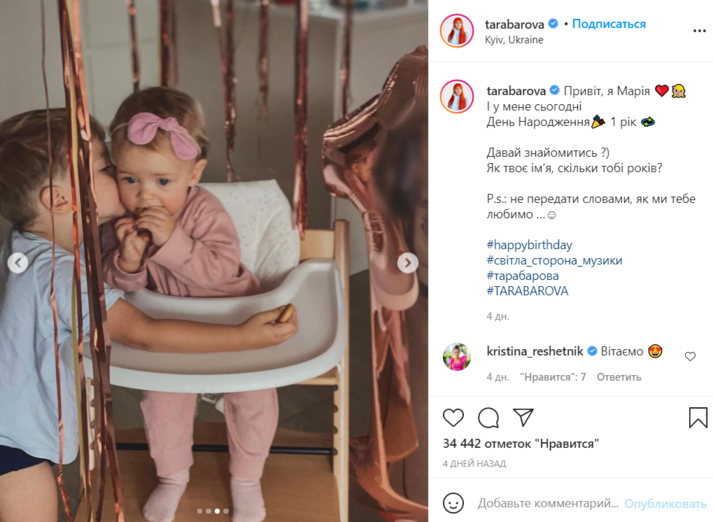The width and height of the screenshot is (713, 522).
Task: Go to previous photo with left arrow
Action: pos(18,262)
